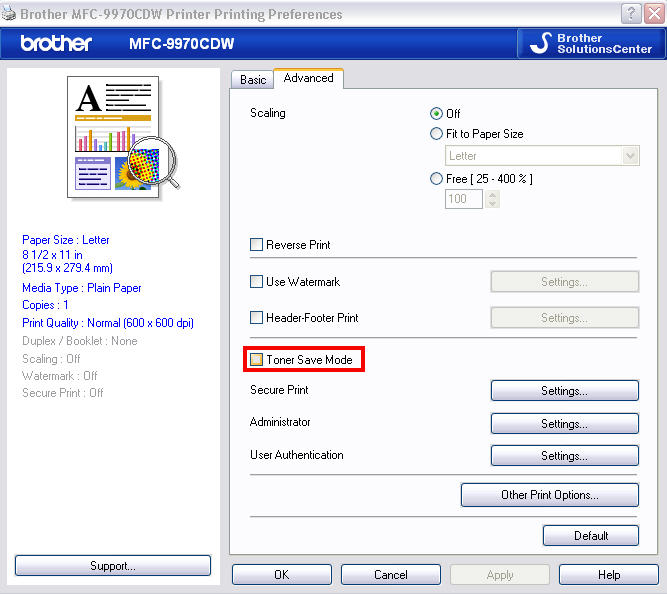Open Secure Print Settings
Screen dimensions: 667x594
pos(564,391)
